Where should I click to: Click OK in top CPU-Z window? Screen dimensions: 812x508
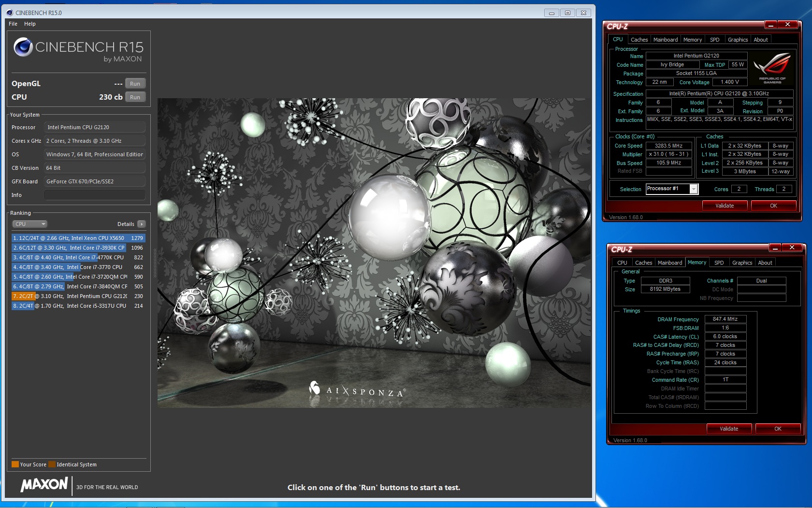tap(773, 206)
